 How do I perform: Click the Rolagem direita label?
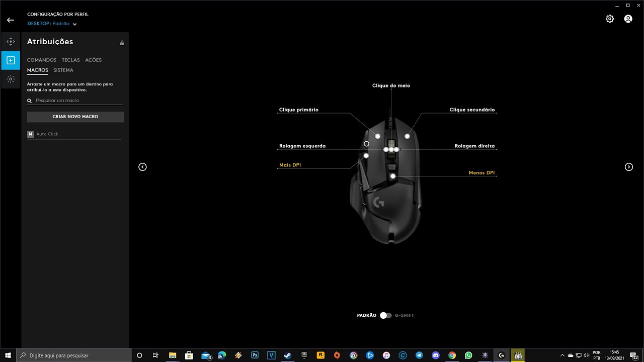474,146
